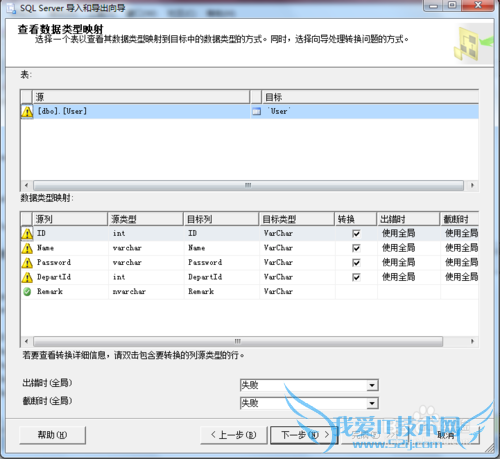Click the 出错时 column header

(409, 219)
